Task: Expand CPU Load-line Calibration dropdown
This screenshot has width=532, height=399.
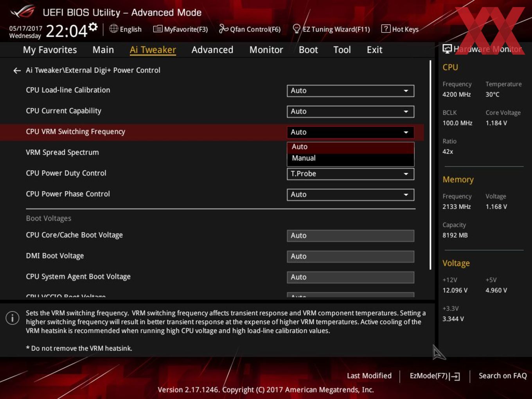Action: pos(350,91)
